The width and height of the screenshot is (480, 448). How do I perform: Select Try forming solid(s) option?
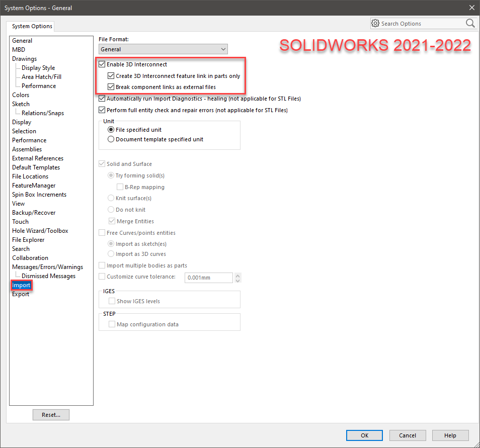[x=111, y=175]
